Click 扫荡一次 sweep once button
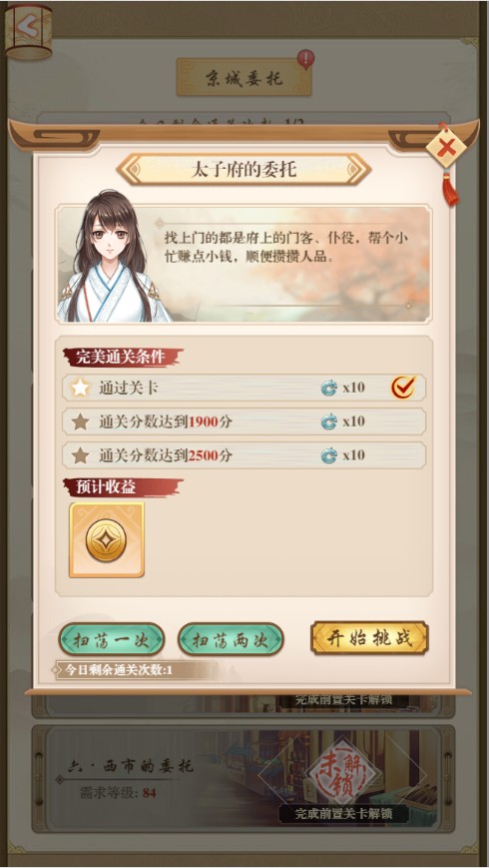The width and height of the screenshot is (489, 868). click(112, 639)
